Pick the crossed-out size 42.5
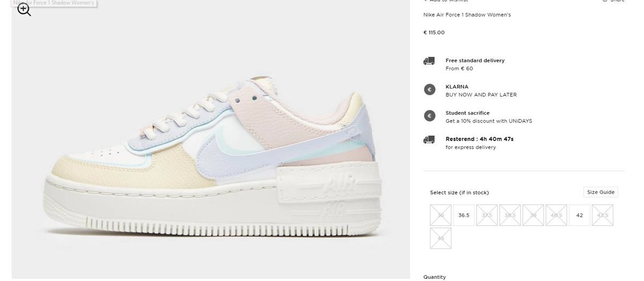644x281 pixels. pos(602,215)
